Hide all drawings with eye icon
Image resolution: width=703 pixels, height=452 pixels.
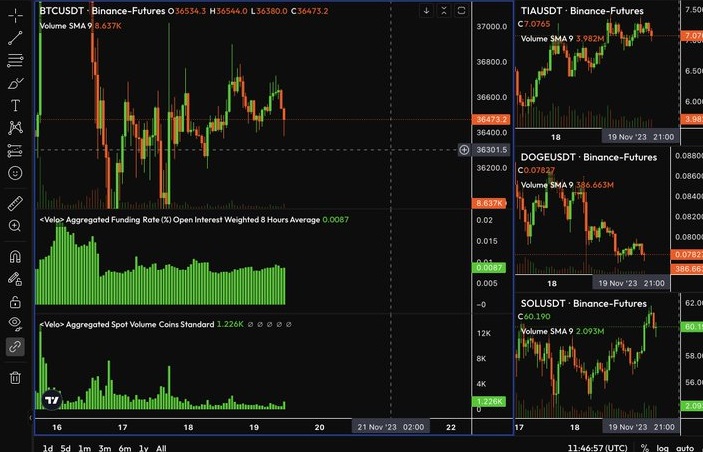[15, 323]
